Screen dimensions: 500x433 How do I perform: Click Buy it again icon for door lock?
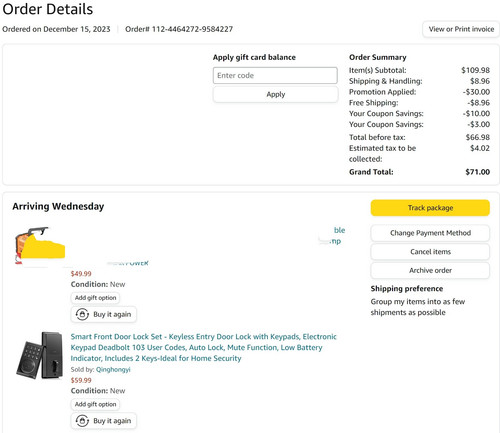pos(82,421)
